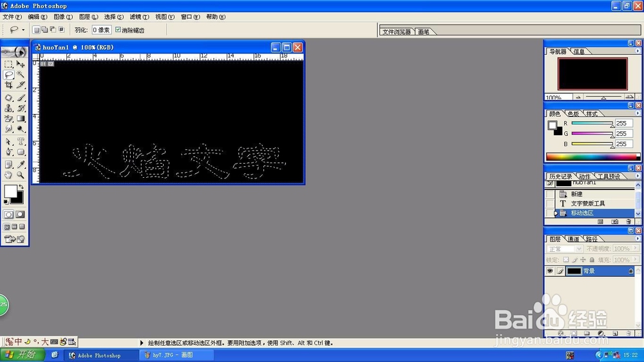Choose Intersect with Selection mode

click(x=62, y=30)
